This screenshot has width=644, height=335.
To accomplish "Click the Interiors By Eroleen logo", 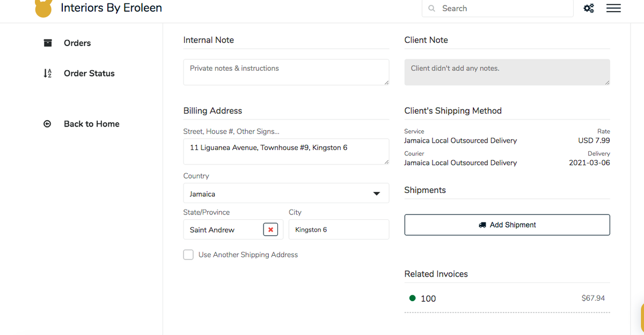I will [x=43, y=8].
